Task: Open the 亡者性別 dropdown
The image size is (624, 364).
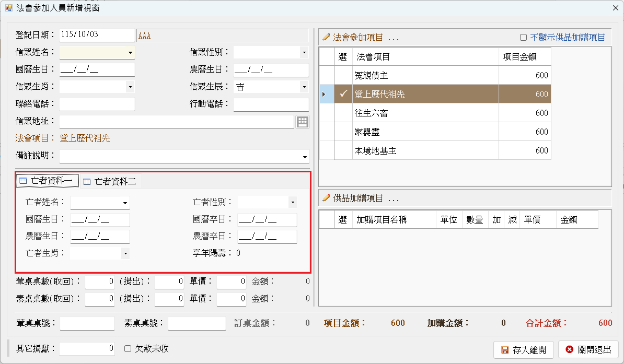Action: pos(293,203)
